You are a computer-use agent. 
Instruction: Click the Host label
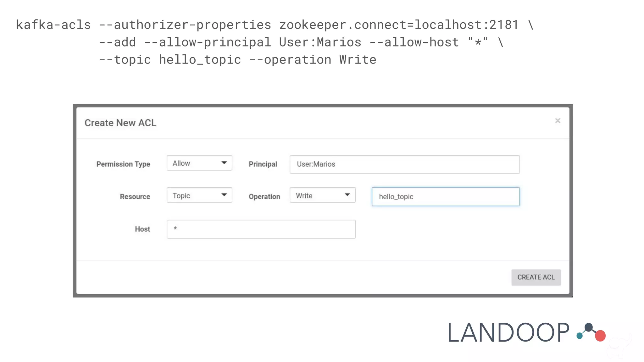[x=142, y=229]
